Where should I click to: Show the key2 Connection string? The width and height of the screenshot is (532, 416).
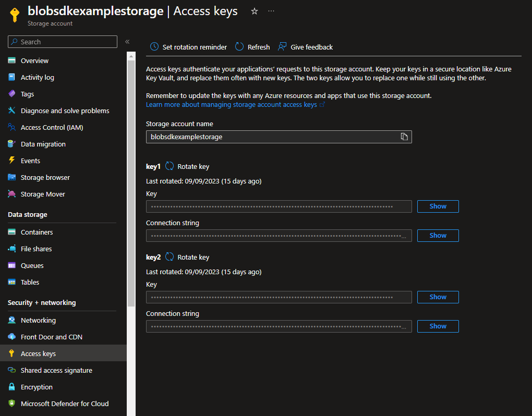(x=438, y=326)
